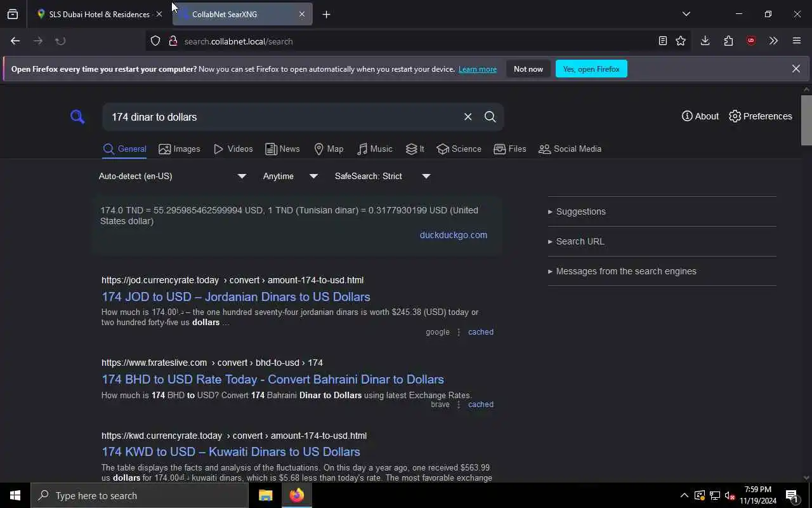Image resolution: width=812 pixels, height=508 pixels.
Task: Submit search with magnifier button
Action: [490, 117]
